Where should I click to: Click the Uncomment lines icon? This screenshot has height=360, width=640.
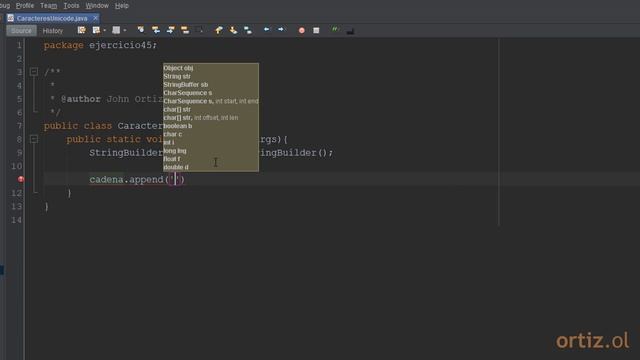(350, 31)
